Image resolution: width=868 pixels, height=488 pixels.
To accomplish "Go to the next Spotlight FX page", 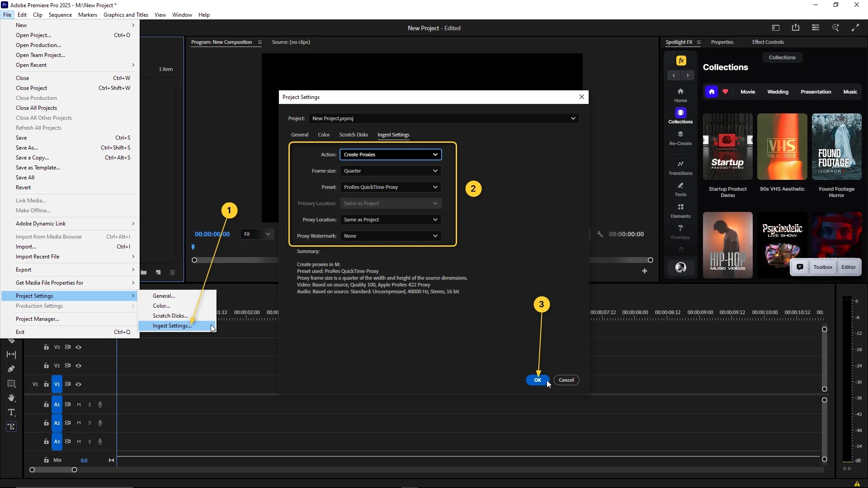I will [688, 75].
